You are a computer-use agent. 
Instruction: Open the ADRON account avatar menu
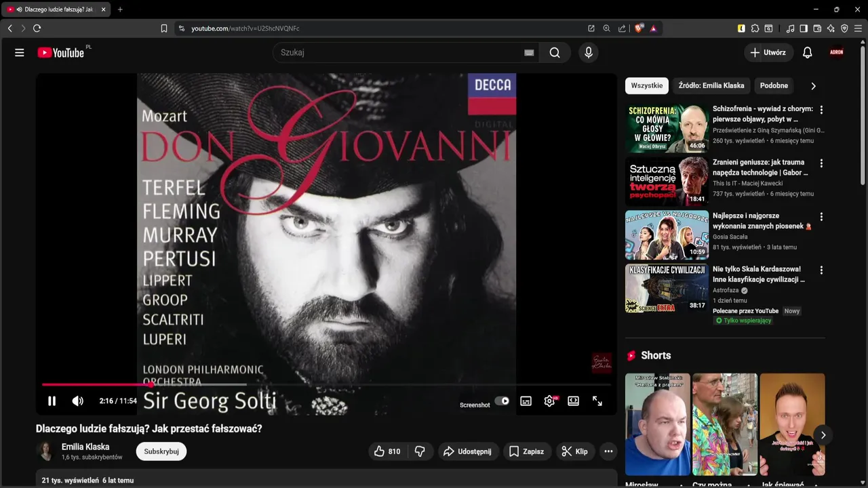[x=836, y=52]
